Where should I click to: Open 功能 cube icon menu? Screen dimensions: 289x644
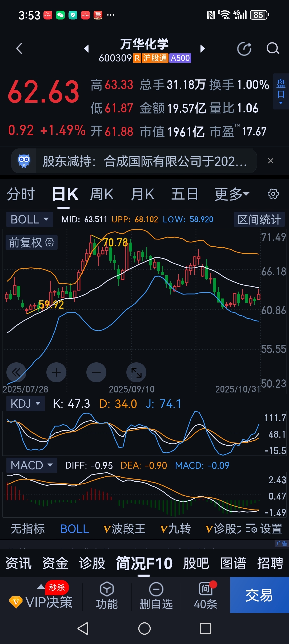coord(107,596)
